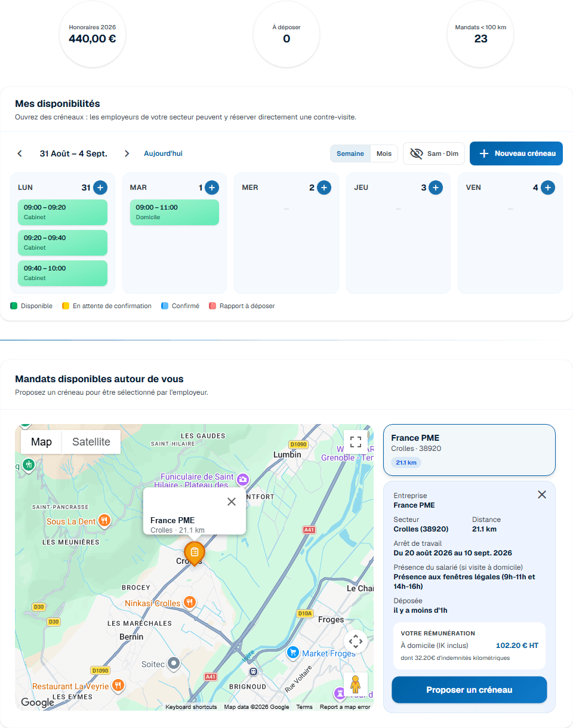Image resolution: width=573 pixels, height=728 pixels.
Task: Click the Ninkasi Crolles restaurant pin
Action: 190,602
